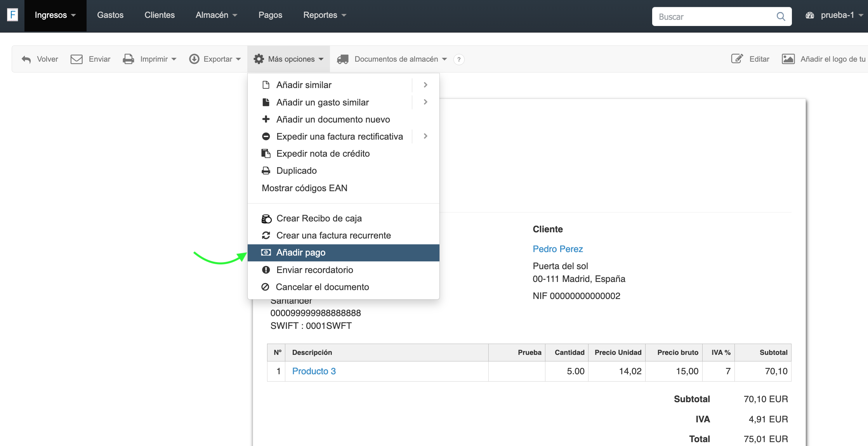
Task: Expand Expedir una factura rectificativa submenu
Action: (x=425, y=136)
